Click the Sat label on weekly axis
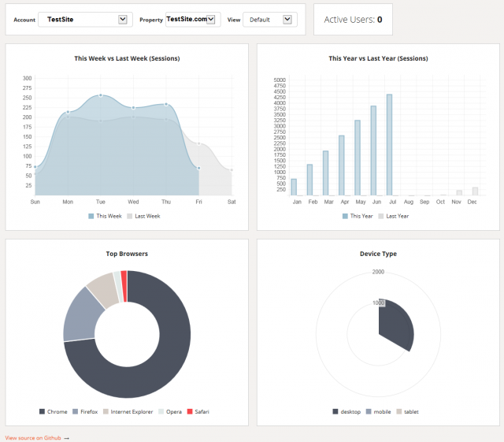Viewport: 504px width, 442px height. [232, 202]
